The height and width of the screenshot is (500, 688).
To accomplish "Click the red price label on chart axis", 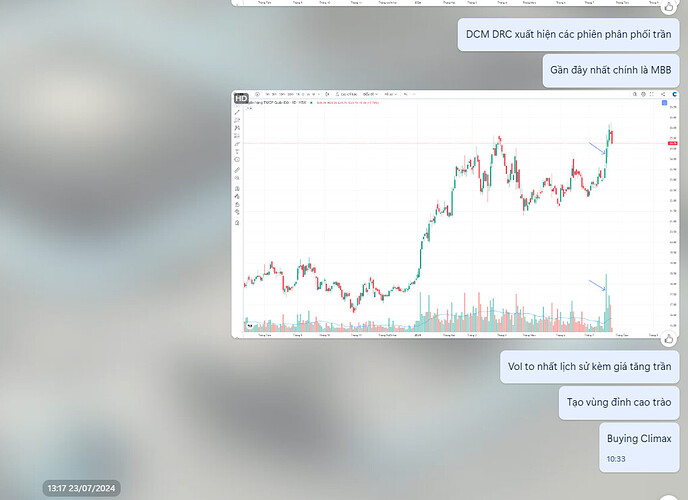I will [x=672, y=144].
